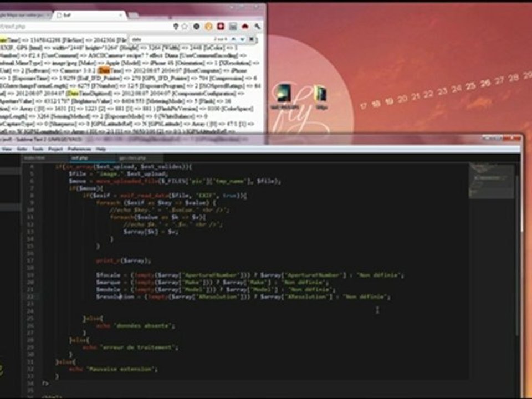The image size is (532, 399).
Task: Bookmark this page with the star icon
Action: point(185,27)
